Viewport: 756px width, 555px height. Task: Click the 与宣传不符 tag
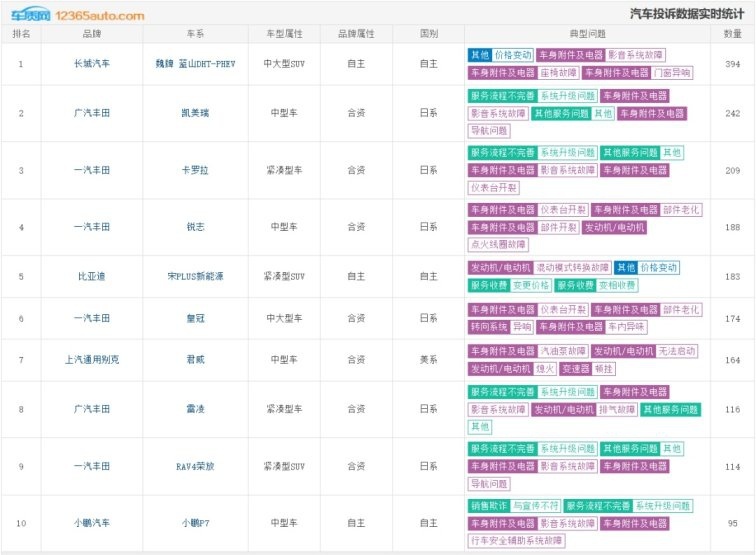[x=535, y=506]
